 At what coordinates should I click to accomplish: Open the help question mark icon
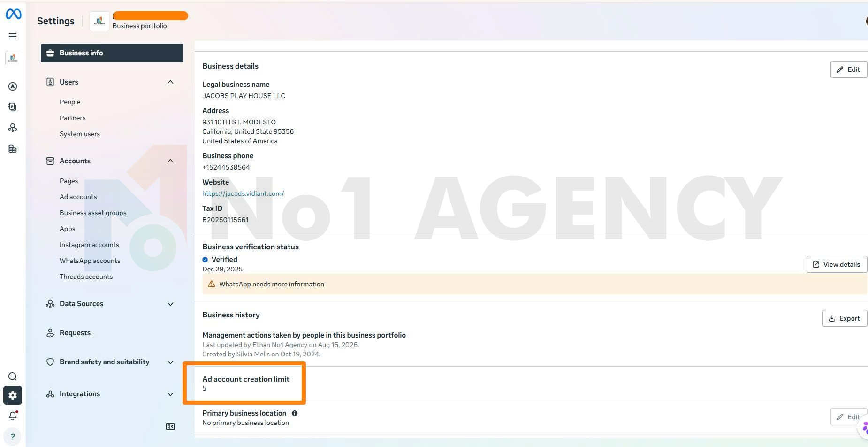tap(13, 437)
